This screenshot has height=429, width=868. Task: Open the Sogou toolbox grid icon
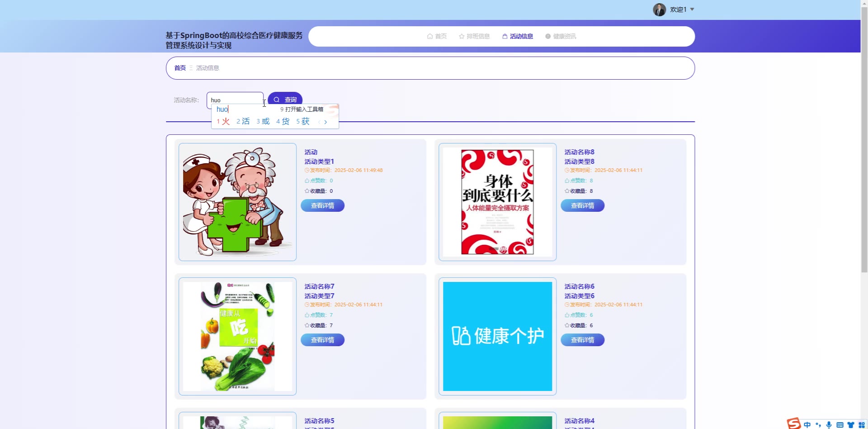tap(862, 424)
